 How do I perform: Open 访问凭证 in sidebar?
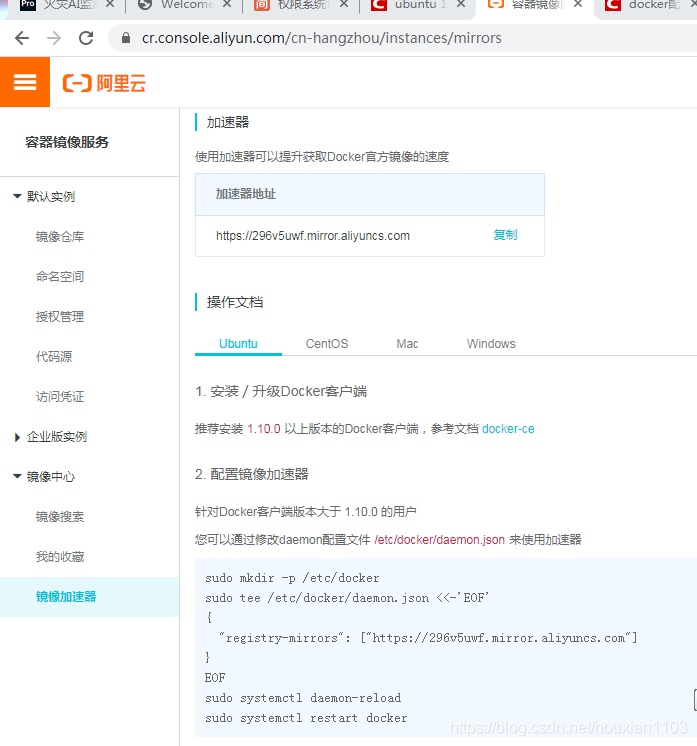click(60, 396)
